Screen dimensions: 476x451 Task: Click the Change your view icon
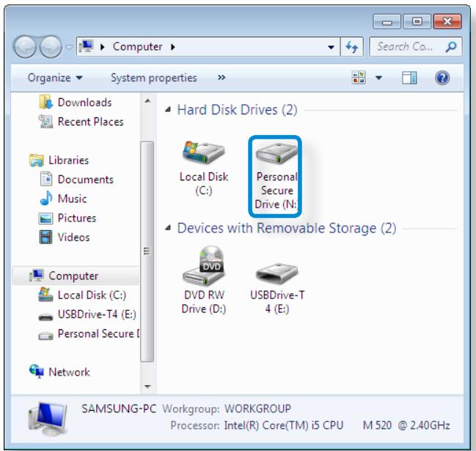click(359, 78)
